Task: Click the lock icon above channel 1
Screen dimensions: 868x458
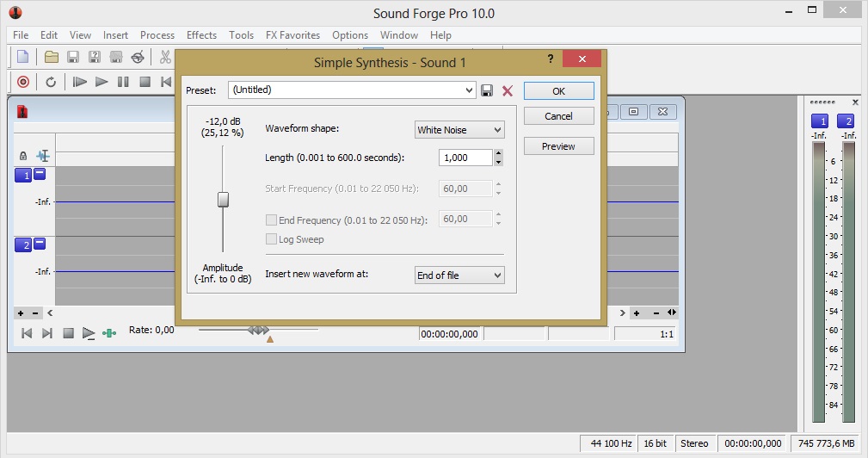Action: [x=23, y=156]
